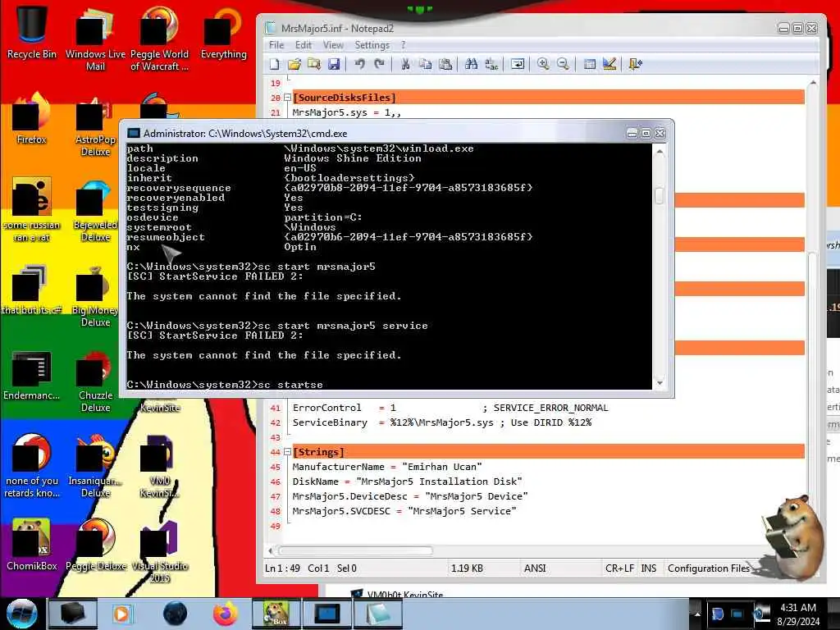Click Configuration Files scheme in status bar
The width and height of the screenshot is (840, 630).
click(709, 568)
